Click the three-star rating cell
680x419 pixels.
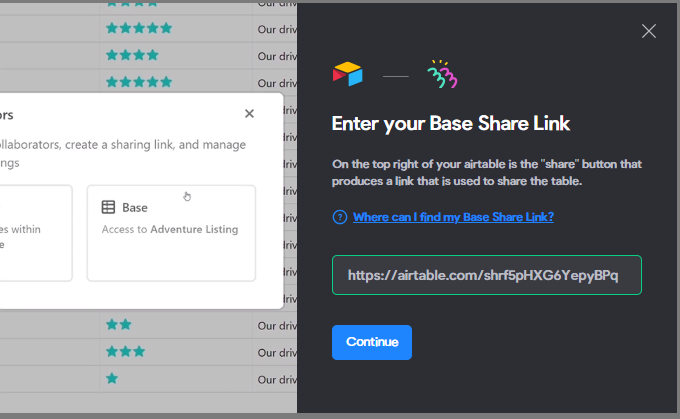(x=176, y=352)
